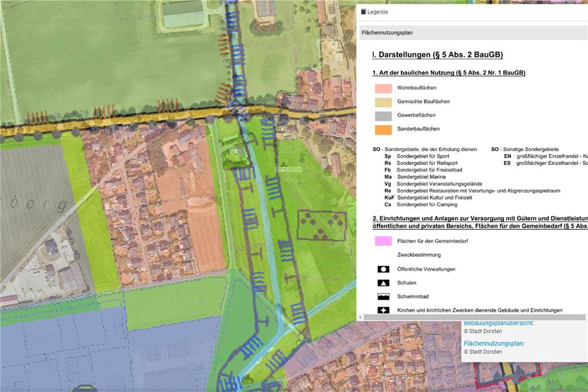The width and height of the screenshot is (588, 392).
Task: Click the 'Öffentliche Verwaltungen' legend label
Action: [x=427, y=269]
